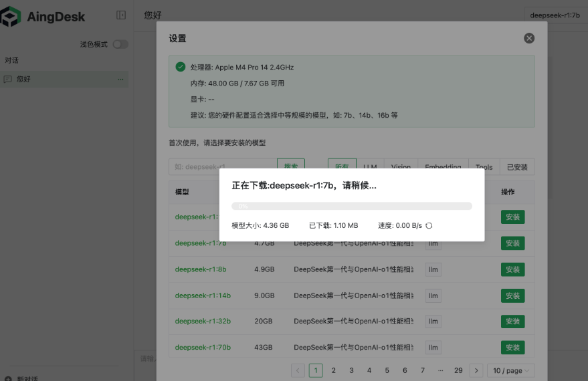Viewport: 588px width, 381px height.
Task: Click the 已下载: 1.10 MB text
Action: click(x=333, y=225)
